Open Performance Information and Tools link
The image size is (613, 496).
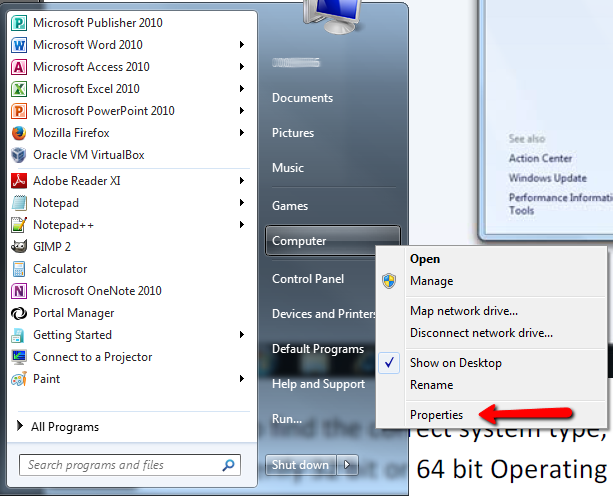point(561,204)
